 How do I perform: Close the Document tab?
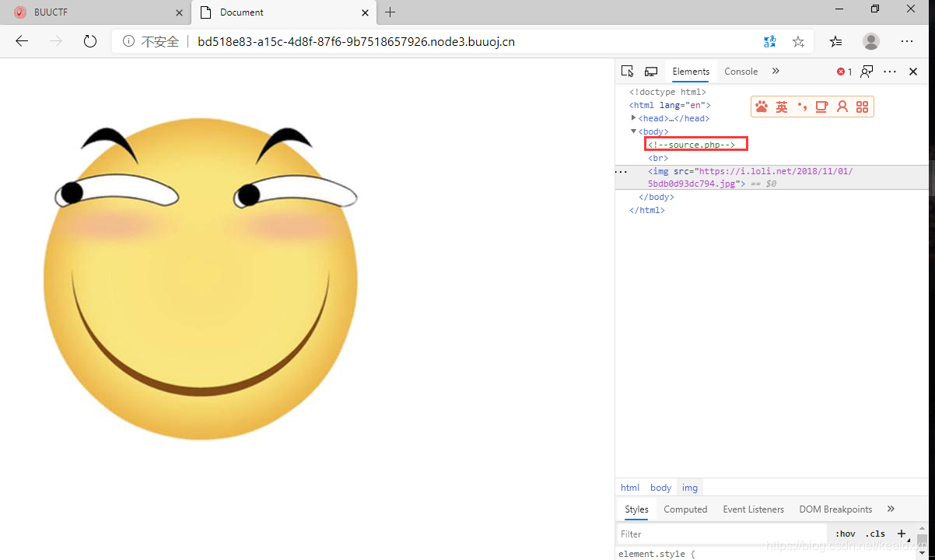tap(365, 12)
